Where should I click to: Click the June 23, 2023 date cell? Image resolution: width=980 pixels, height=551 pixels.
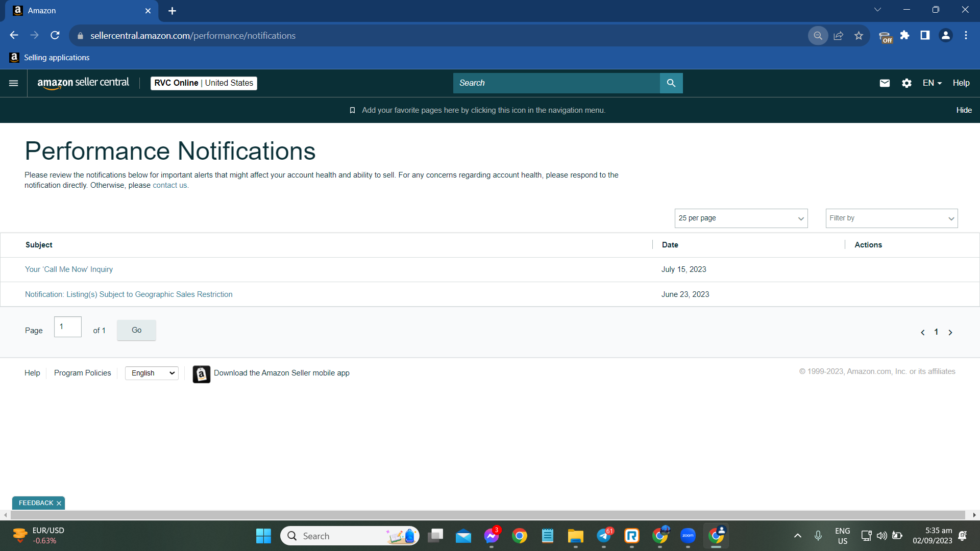pyautogui.click(x=685, y=294)
